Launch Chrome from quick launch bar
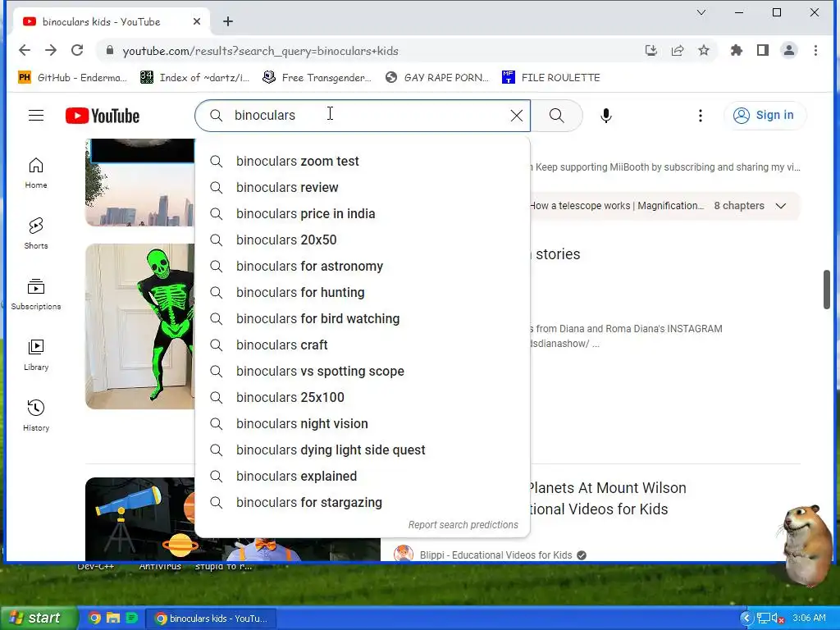Image resolution: width=840 pixels, height=630 pixels. tap(94, 618)
